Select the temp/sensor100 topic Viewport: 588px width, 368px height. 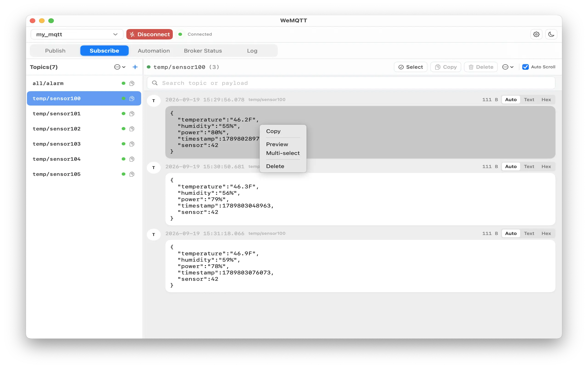84,99
